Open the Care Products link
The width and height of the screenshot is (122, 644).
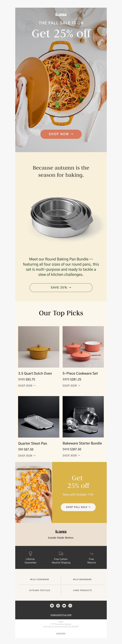pyautogui.click(x=82, y=590)
